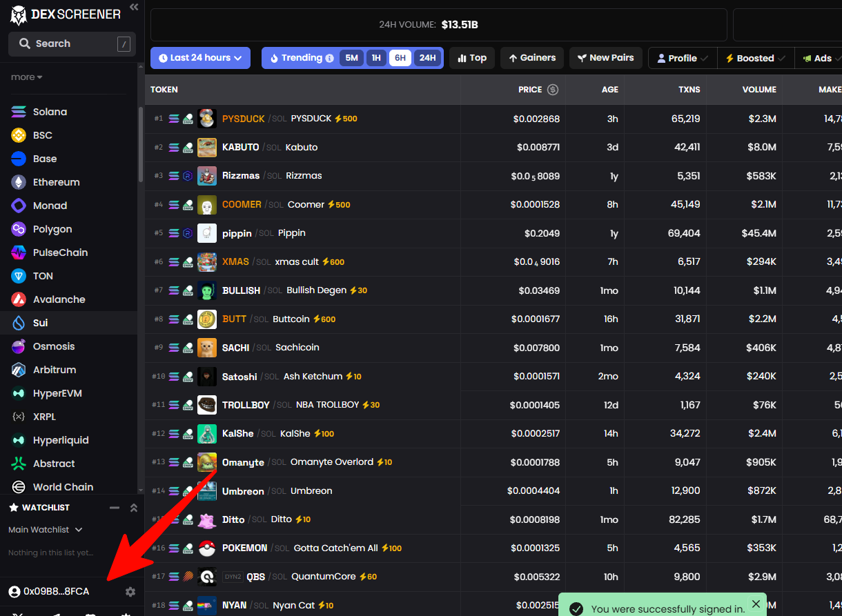Toggle the Profile filter checkmark

[704, 59]
